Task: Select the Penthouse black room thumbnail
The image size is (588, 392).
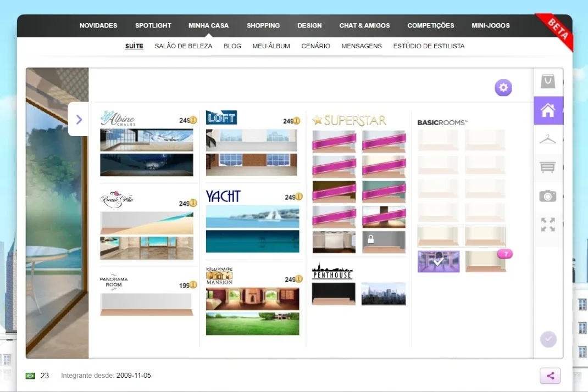Action: [x=334, y=294]
